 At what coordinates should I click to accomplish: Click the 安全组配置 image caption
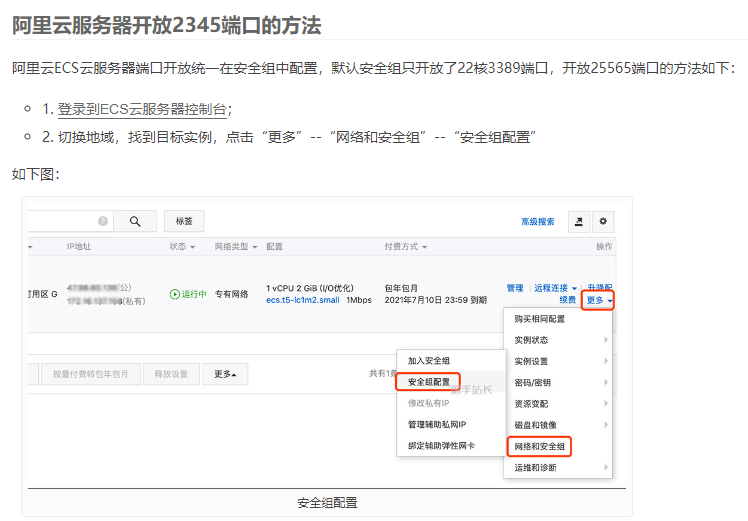(327, 503)
